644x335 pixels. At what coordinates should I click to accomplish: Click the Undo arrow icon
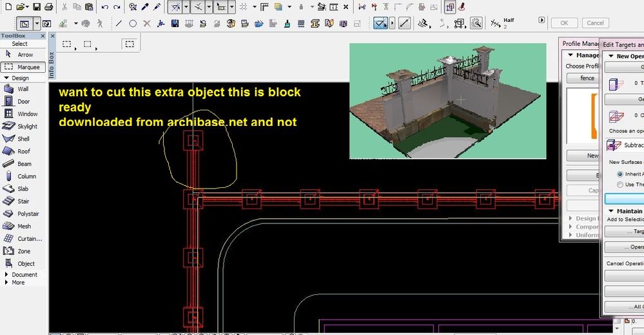(x=104, y=7)
